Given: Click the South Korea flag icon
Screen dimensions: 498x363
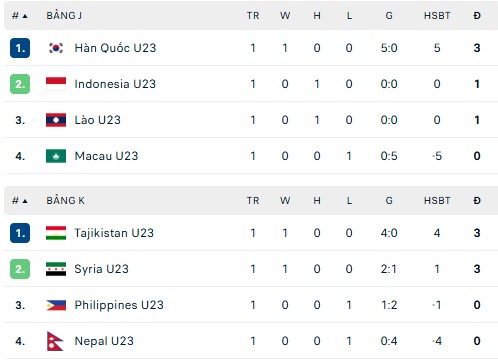Looking at the screenshot, I should pyautogui.click(x=56, y=48).
